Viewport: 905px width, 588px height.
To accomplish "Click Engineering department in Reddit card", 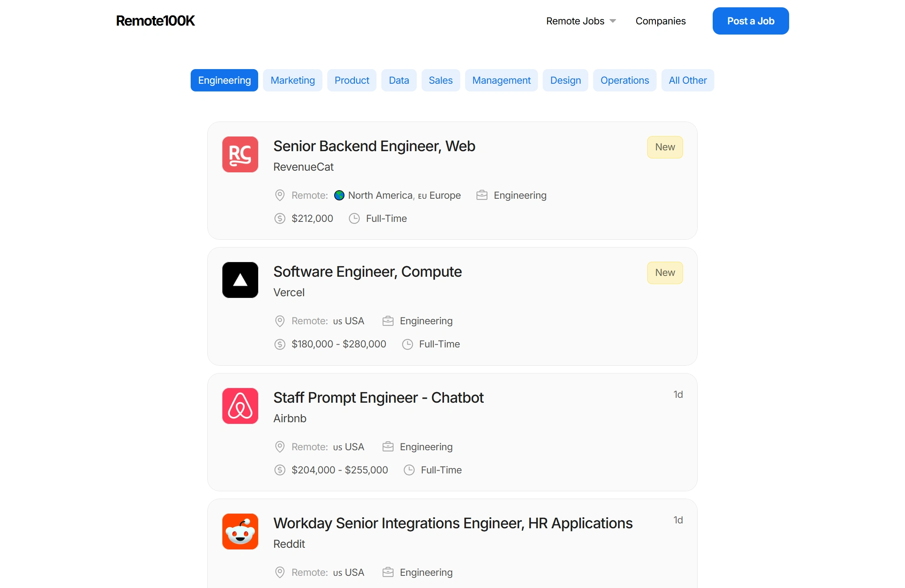I will pyautogui.click(x=426, y=573).
